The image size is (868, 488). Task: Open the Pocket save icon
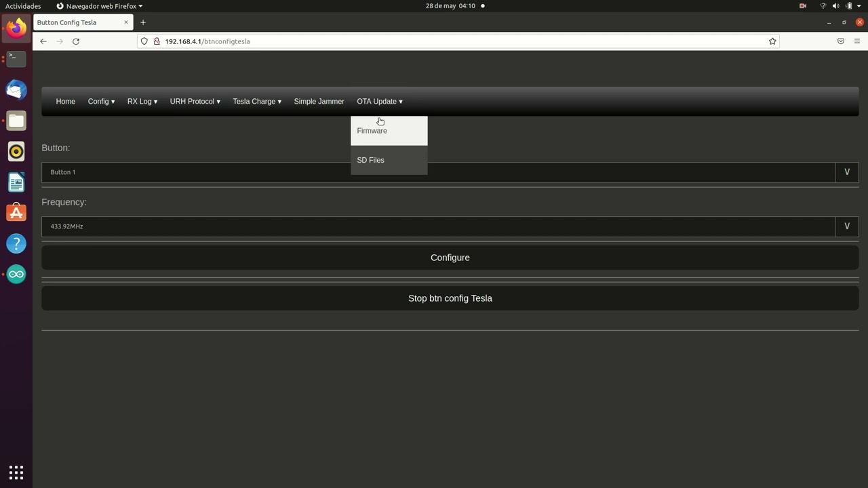(841, 41)
